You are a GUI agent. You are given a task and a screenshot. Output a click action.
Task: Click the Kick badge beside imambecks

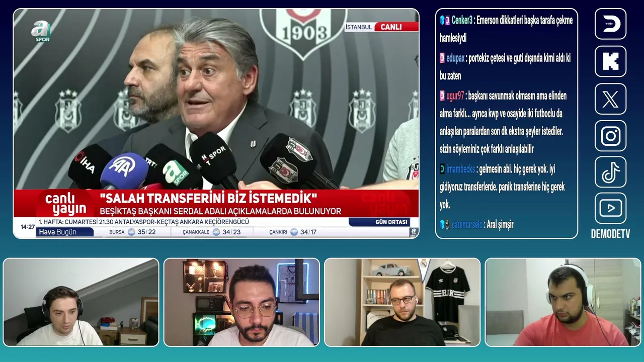pyautogui.click(x=442, y=169)
